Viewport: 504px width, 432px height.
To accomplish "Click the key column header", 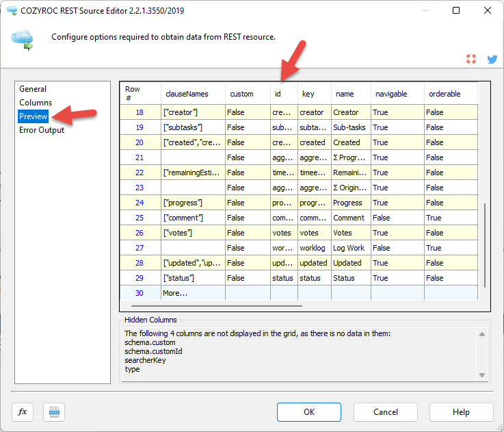I will click(x=315, y=94).
